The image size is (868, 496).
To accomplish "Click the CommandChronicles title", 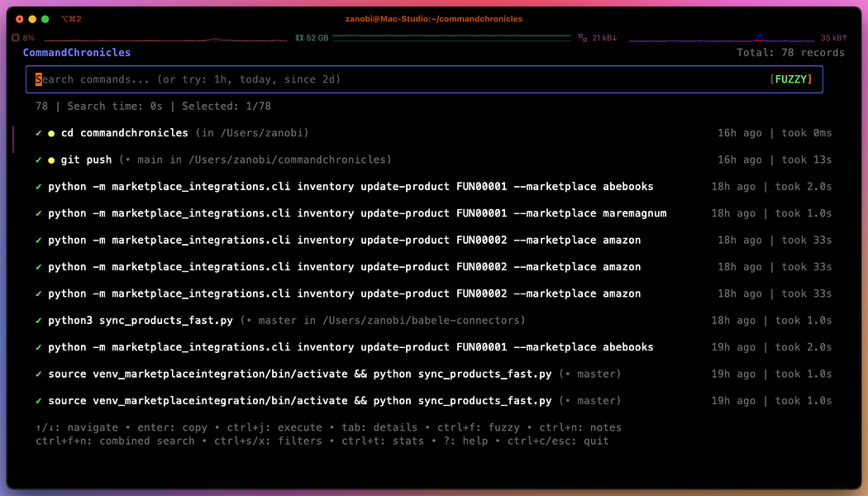I will [x=77, y=53].
